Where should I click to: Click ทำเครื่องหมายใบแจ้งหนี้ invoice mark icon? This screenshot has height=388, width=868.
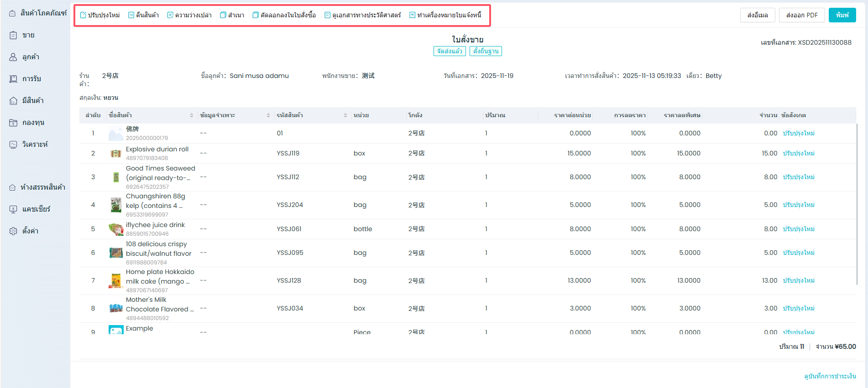(412, 15)
